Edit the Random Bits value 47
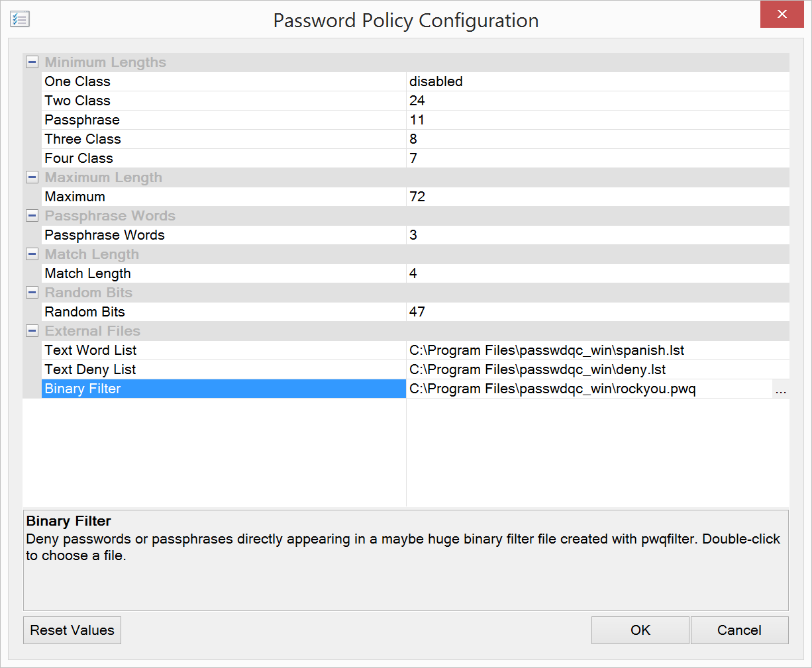Viewport: 812px width, 668px height. pyautogui.click(x=596, y=312)
